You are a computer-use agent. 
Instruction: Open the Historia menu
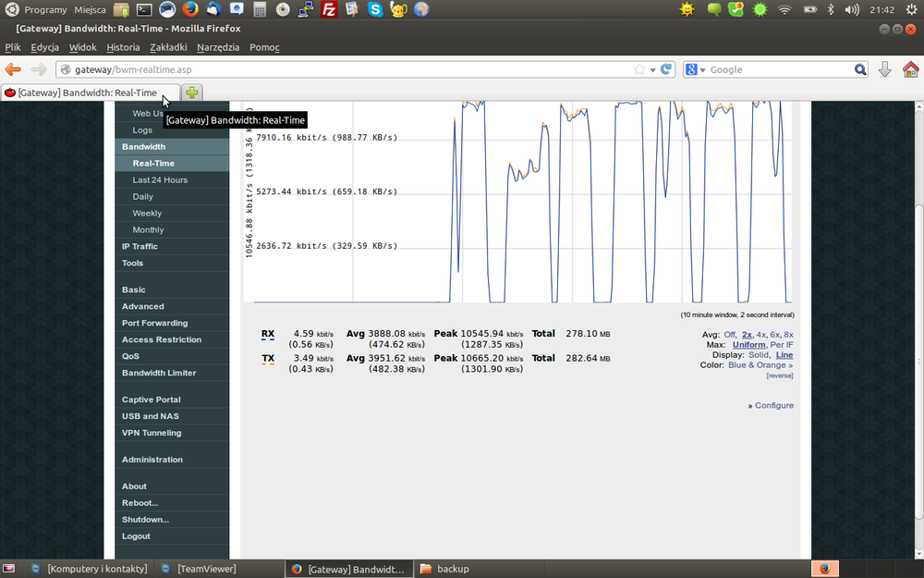click(123, 47)
